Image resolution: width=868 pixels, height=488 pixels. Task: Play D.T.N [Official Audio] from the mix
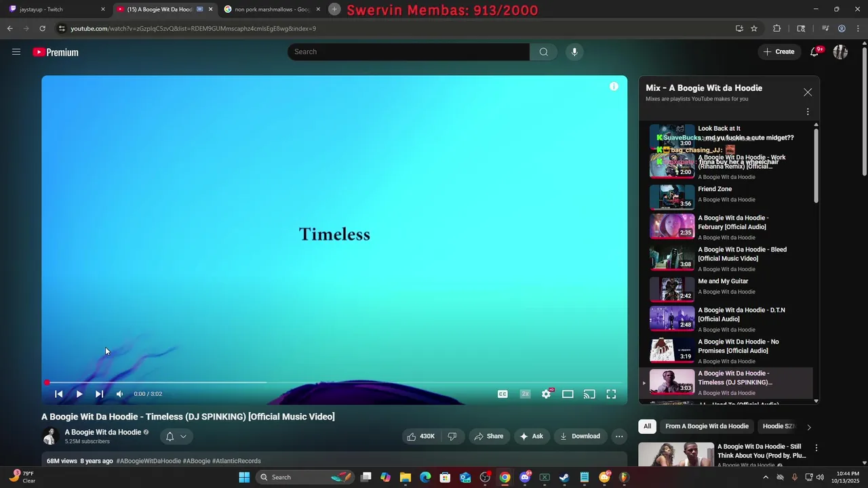727,319
